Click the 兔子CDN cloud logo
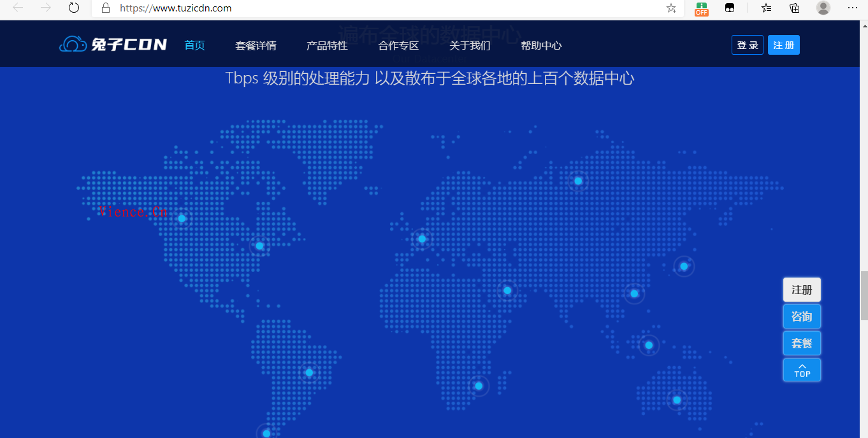 point(113,45)
